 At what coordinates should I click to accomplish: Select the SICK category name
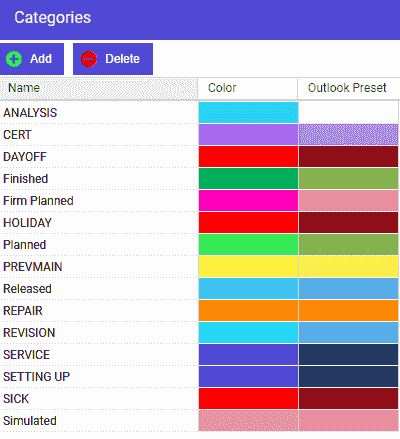16,399
